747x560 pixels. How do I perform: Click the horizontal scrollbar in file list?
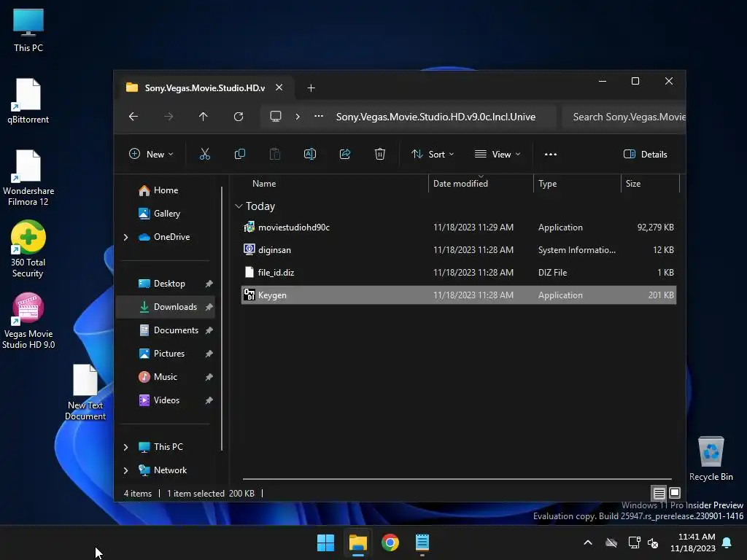pos(457,478)
